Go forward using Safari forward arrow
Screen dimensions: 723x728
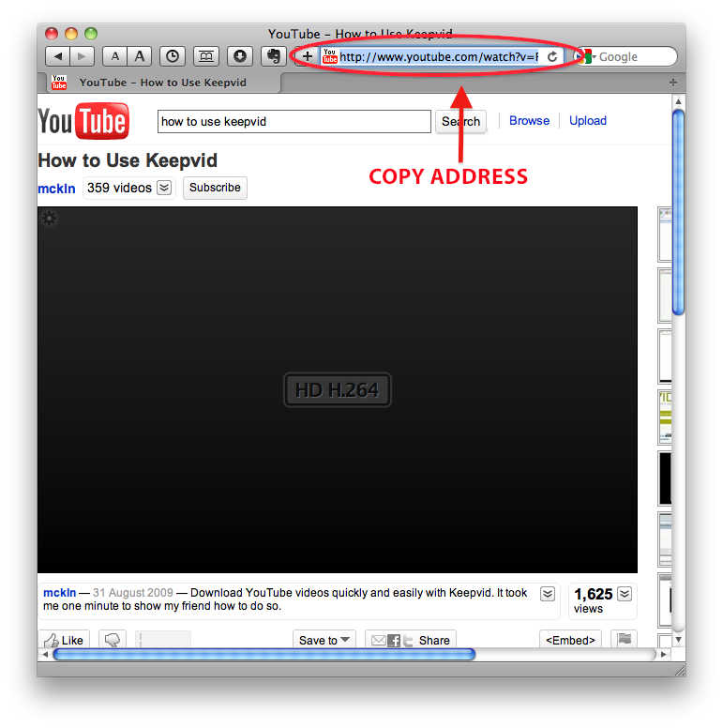coord(82,56)
